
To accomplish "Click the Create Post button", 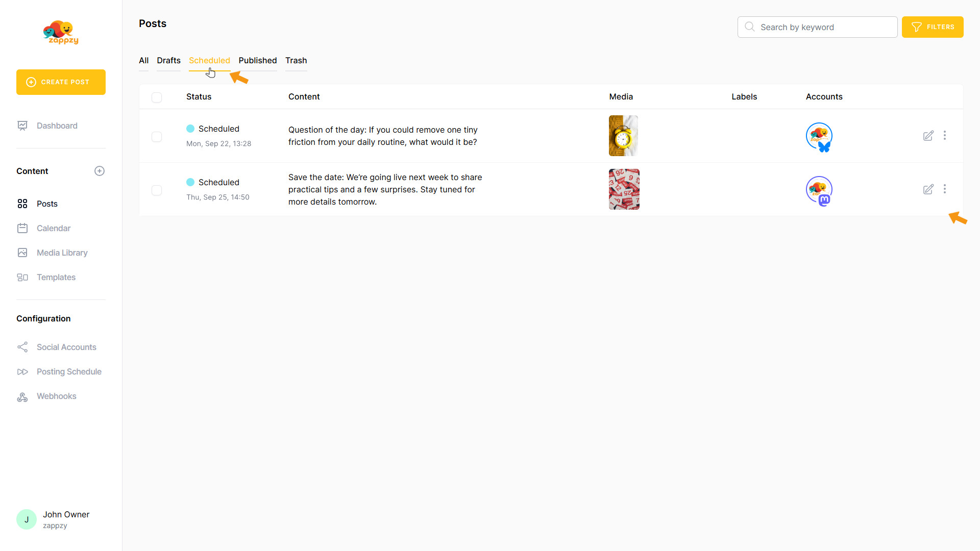I will click(x=61, y=82).
